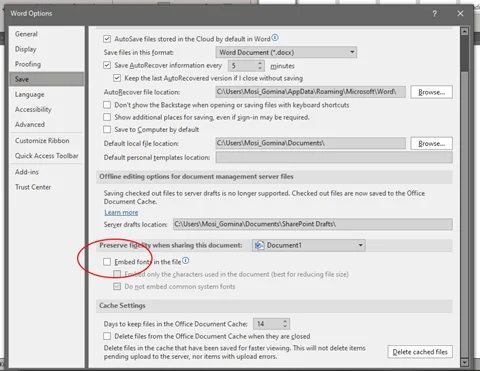Screen dimensions: 480x371
Task: Open the Display options category
Action: point(47,49)
